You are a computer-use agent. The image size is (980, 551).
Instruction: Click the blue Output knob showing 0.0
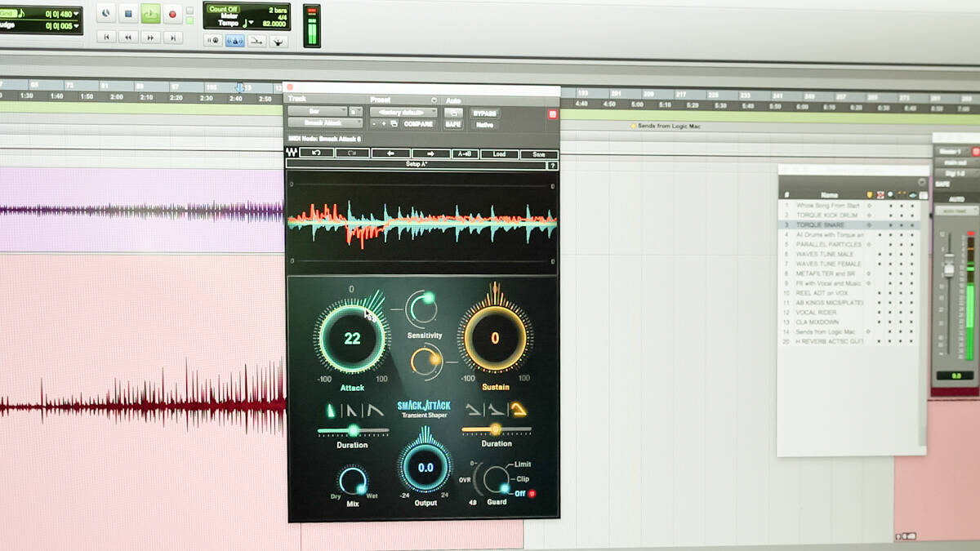coord(425,468)
